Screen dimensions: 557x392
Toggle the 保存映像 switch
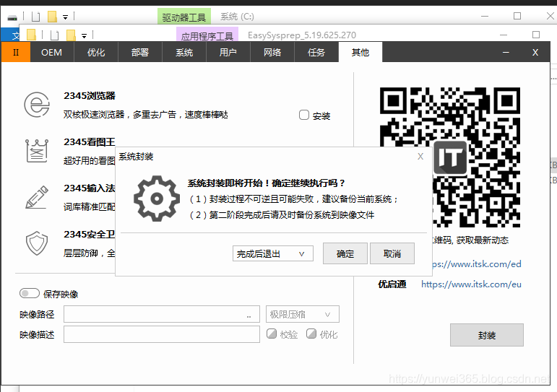pyautogui.click(x=30, y=293)
